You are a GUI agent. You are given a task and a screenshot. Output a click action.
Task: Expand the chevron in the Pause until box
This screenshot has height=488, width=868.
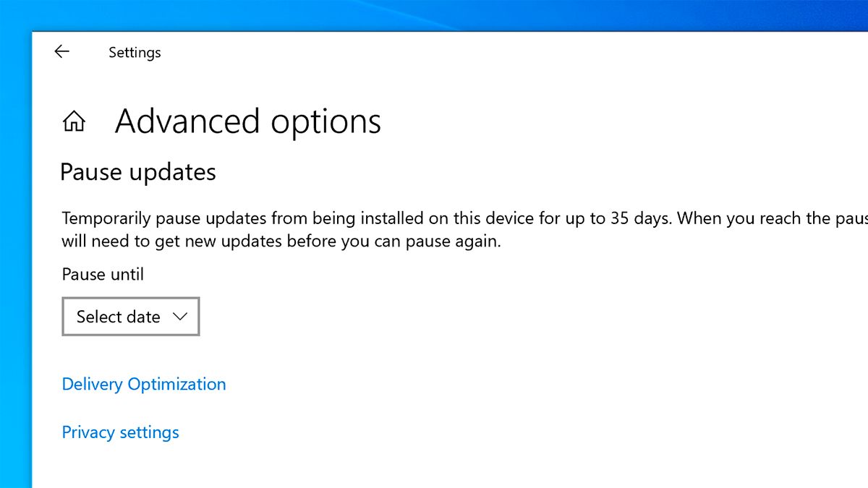point(180,317)
